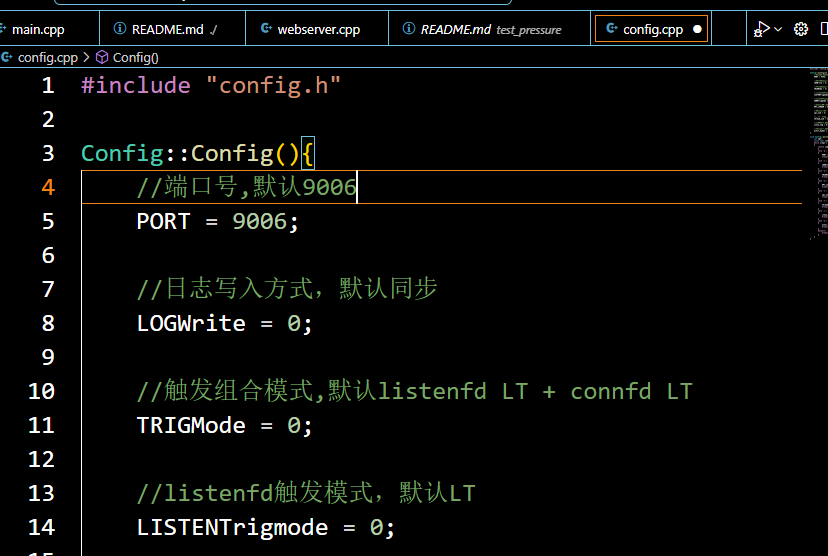Switch to the webserver.cpp tab
This screenshot has width=828, height=556.
(x=317, y=30)
